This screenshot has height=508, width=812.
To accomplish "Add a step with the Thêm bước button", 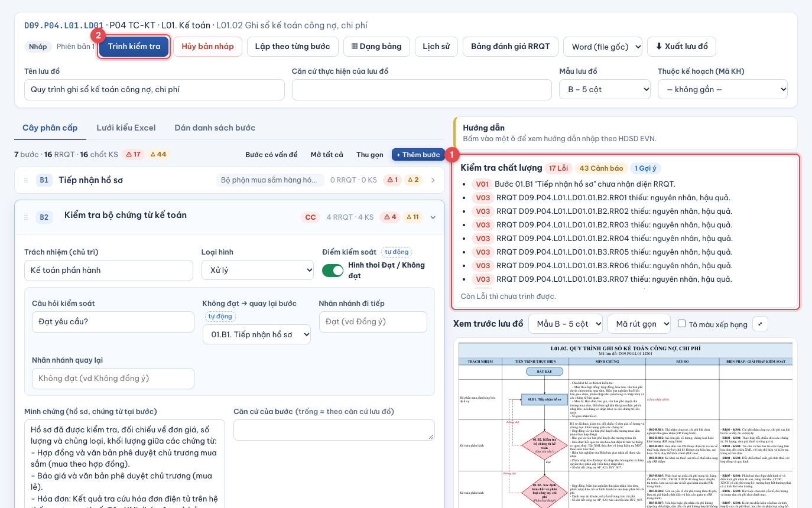I will [x=418, y=155].
